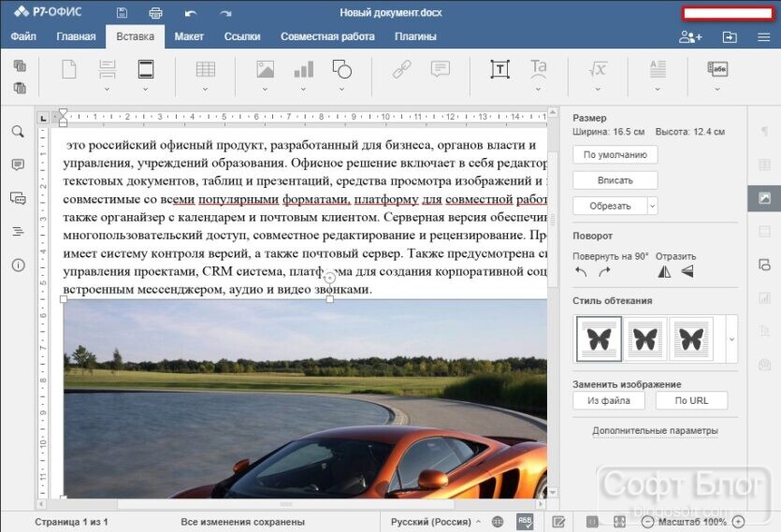Open the header and footer editor
Image resolution: width=781 pixels, height=532 pixels.
click(x=145, y=69)
